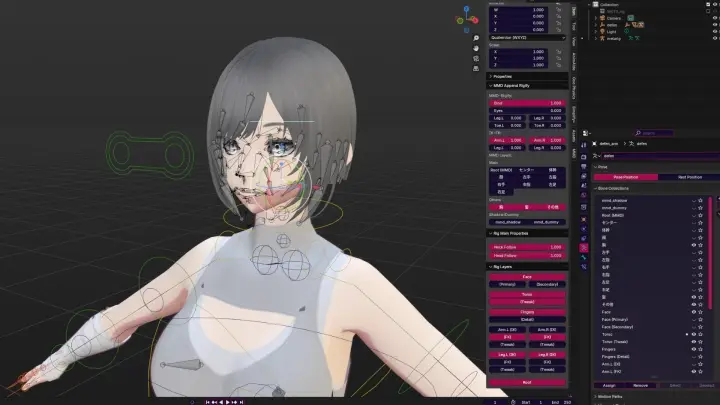Open the World properties tab icon
720x405 pixels.
584,196
